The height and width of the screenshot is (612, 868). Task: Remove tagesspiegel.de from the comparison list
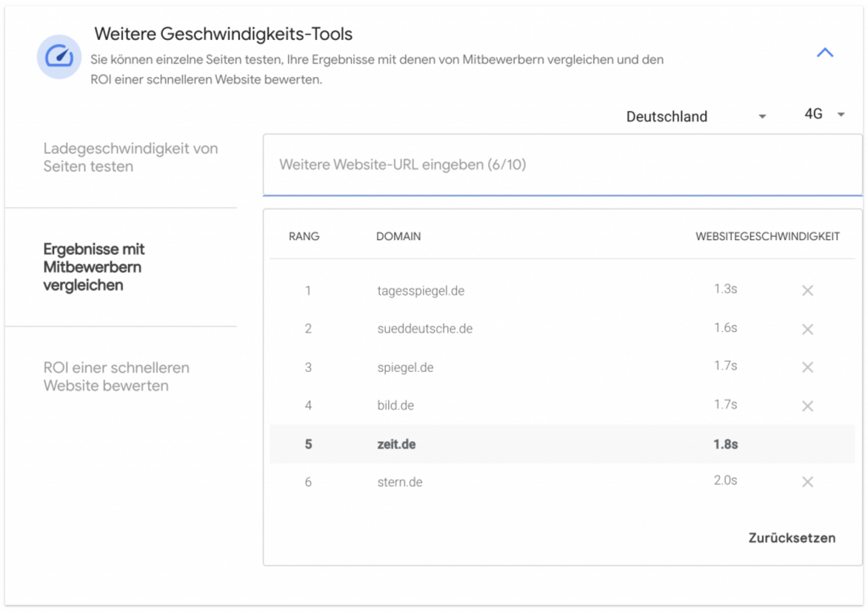[x=807, y=290]
